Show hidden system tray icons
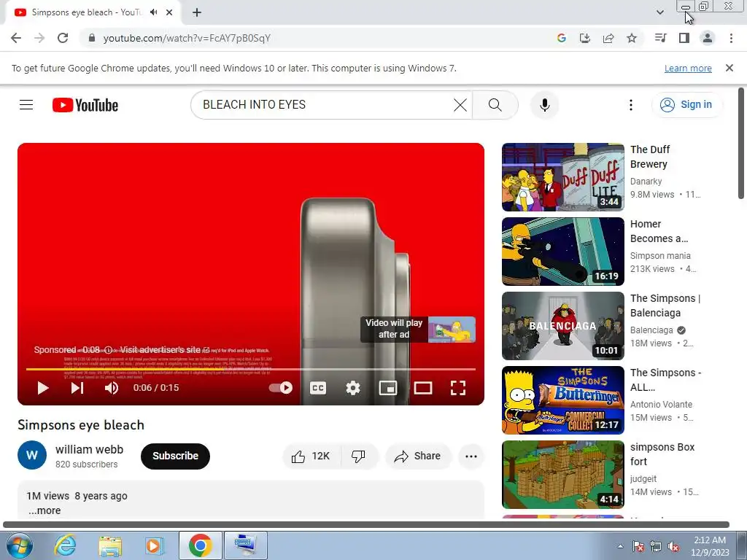 coord(620,546)
